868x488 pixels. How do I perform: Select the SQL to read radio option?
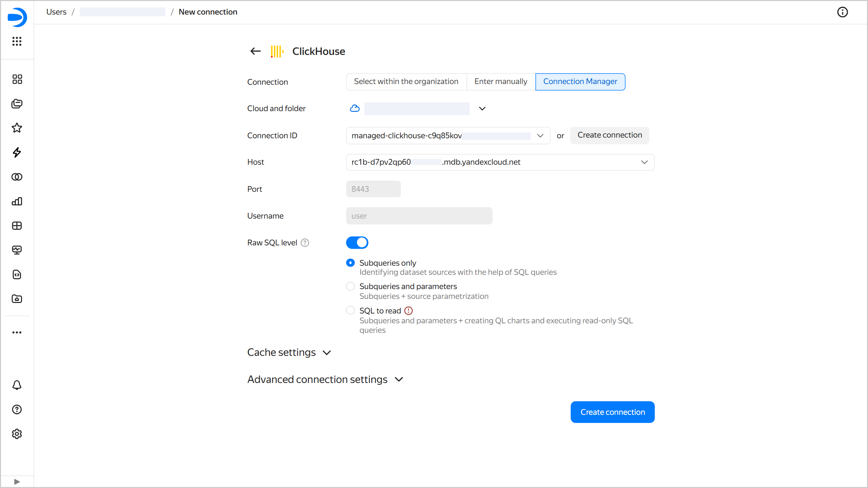coord(351,310)
